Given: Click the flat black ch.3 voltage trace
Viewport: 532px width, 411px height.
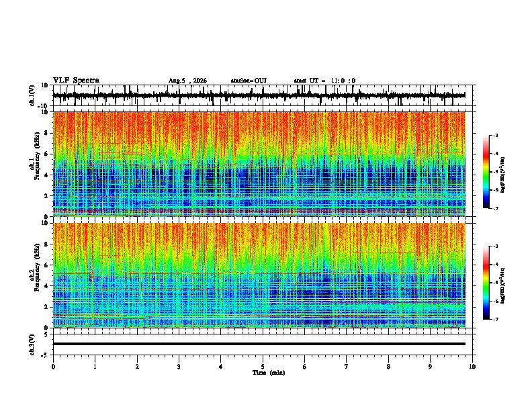Looking at the screenshot, I should (259, 344).
